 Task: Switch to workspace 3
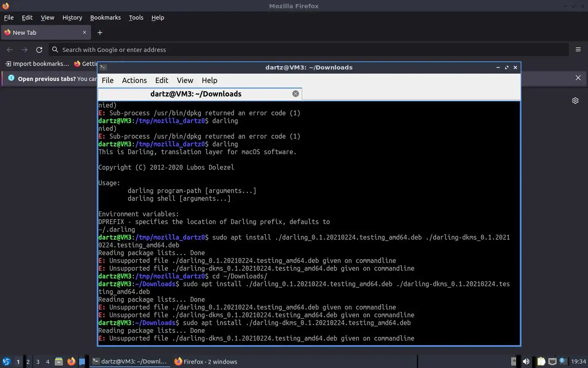[38, 361]
